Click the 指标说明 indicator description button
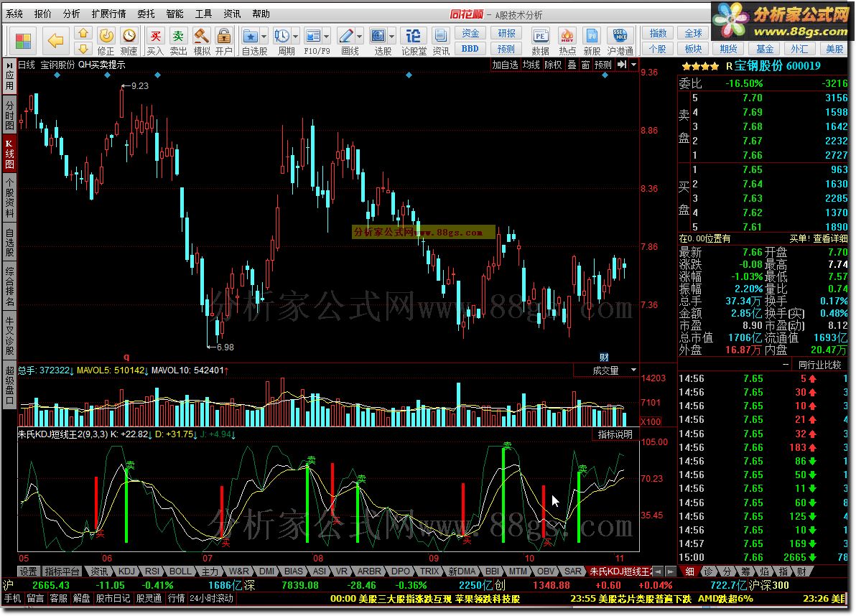Viewport: 856px width, 616px height. (x=615, y=434)
